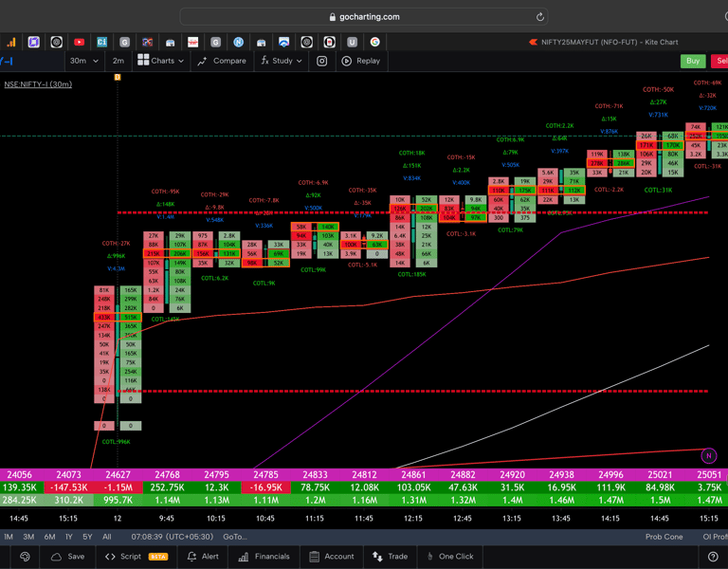Open the YouTube bookmark icon

pos(79,43)
